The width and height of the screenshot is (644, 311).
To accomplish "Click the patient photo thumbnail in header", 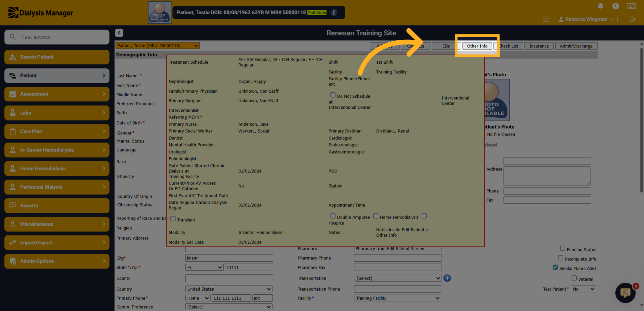I will (x=160, y=12).
